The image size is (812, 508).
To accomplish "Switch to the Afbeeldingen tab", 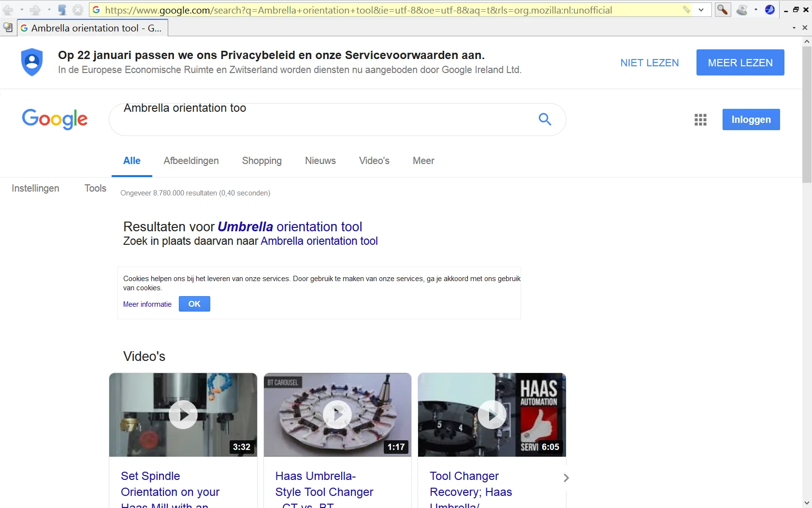I will click(x=191, y=161).
